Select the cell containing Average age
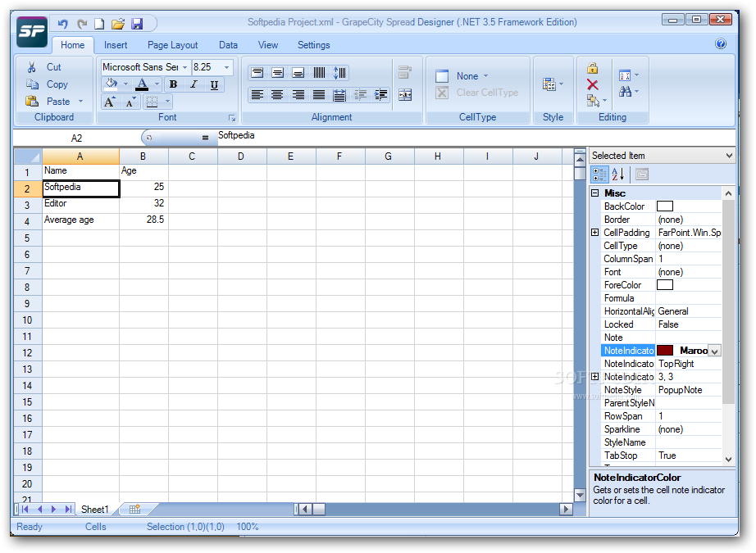 click(80, 220)
